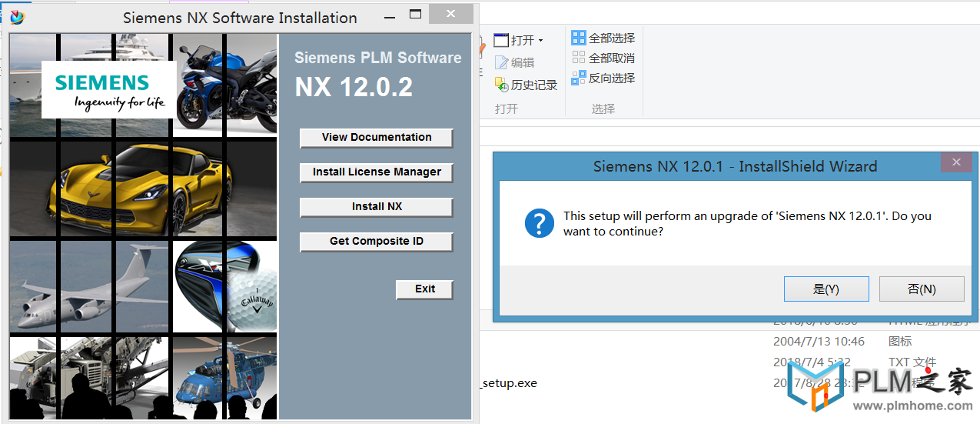Select the TXT 文件 file type entry
The height and width of the screenshot is (424, 980).
tap(912, 362)
